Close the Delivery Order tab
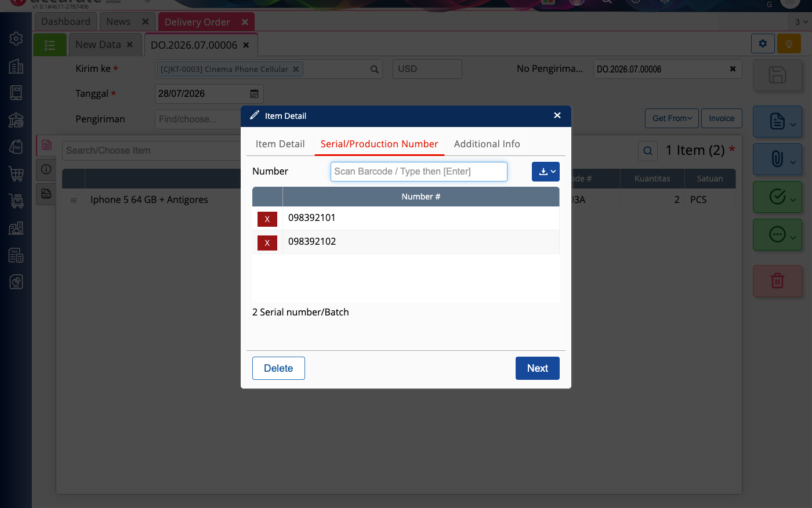This screenshot has width=812, height=508. point(245,22)
